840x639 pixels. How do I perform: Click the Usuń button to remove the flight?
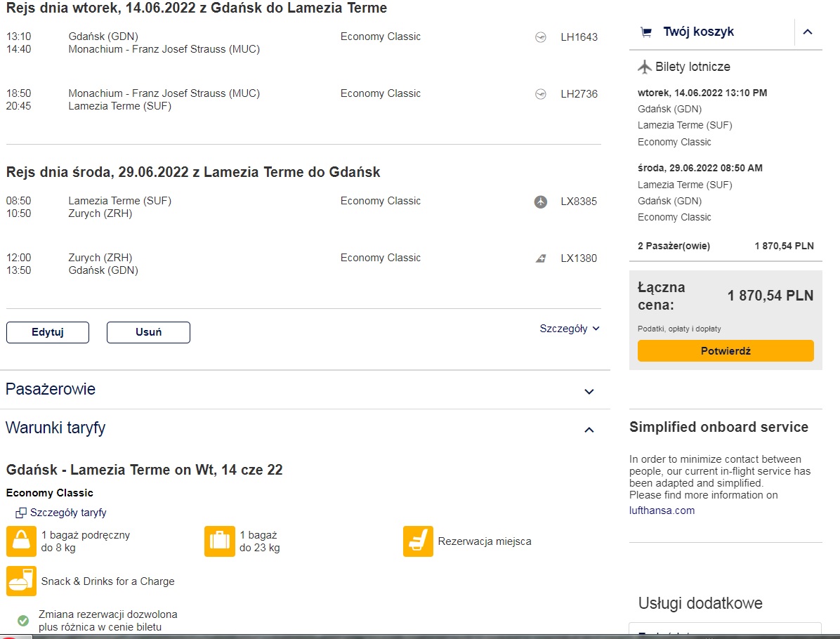tap(148, 332)
